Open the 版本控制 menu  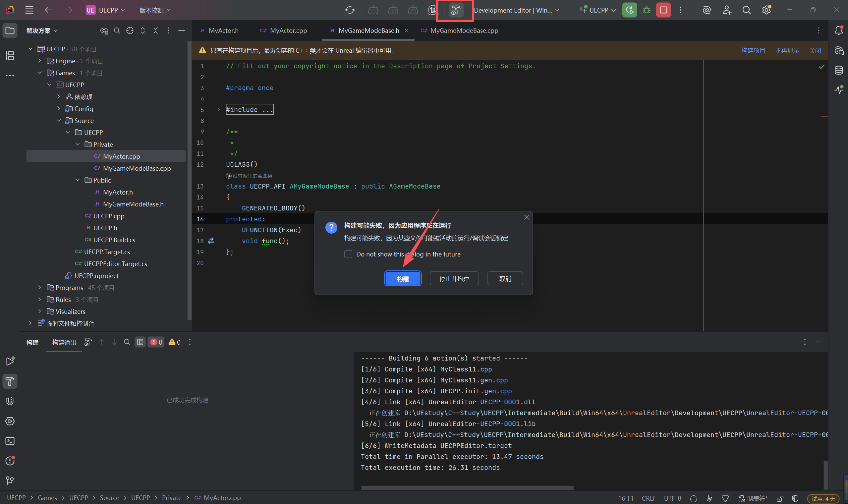pos(155,10)
